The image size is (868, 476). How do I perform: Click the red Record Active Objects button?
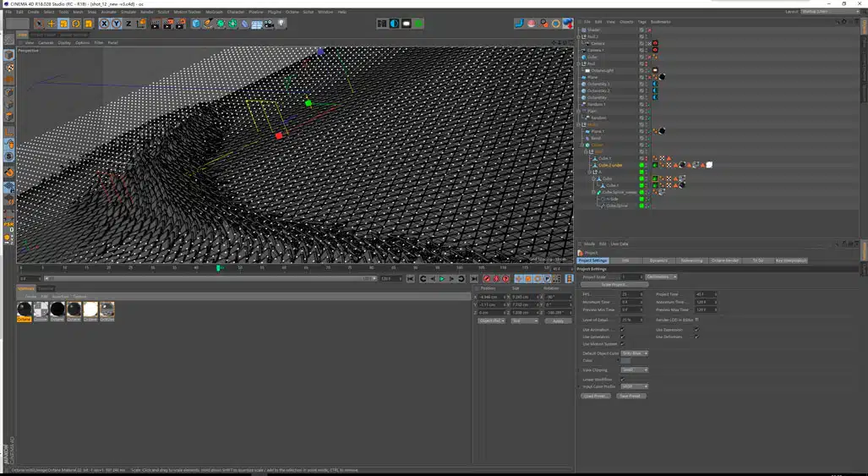coord(487,278)
